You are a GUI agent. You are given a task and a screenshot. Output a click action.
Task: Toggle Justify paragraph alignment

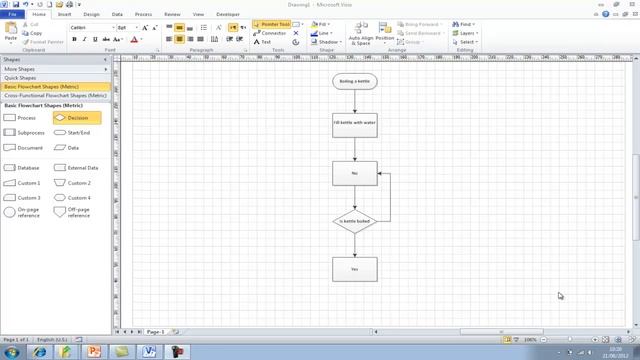200,39
